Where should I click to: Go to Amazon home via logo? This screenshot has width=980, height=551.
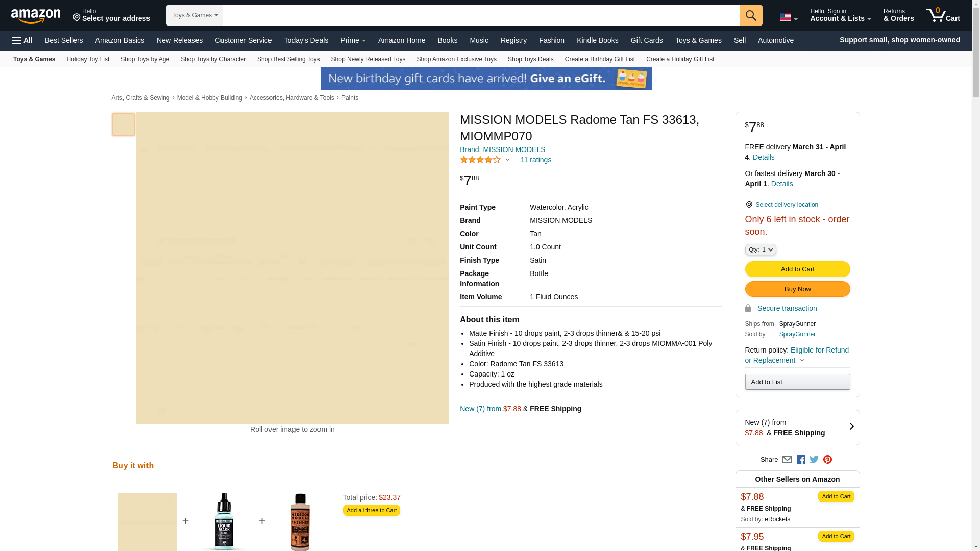pos(36,16)
